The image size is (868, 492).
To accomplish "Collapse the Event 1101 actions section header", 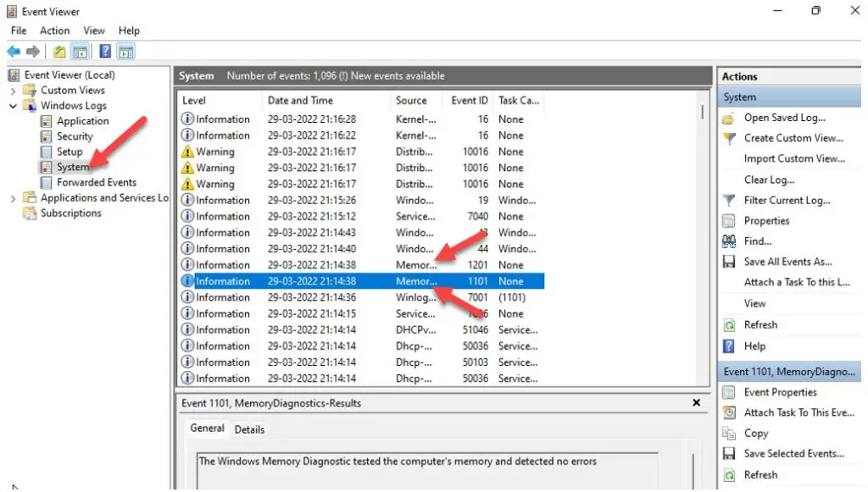I will 790,372.
